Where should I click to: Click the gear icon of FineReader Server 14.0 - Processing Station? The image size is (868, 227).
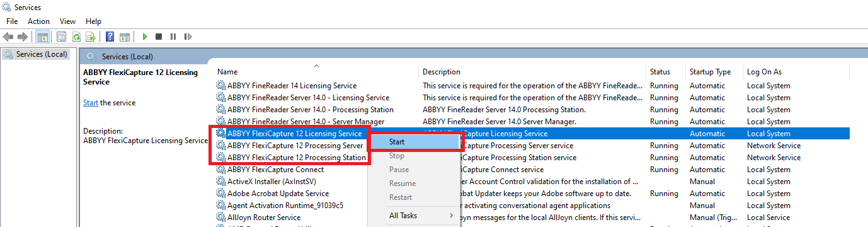click(220, 110)
